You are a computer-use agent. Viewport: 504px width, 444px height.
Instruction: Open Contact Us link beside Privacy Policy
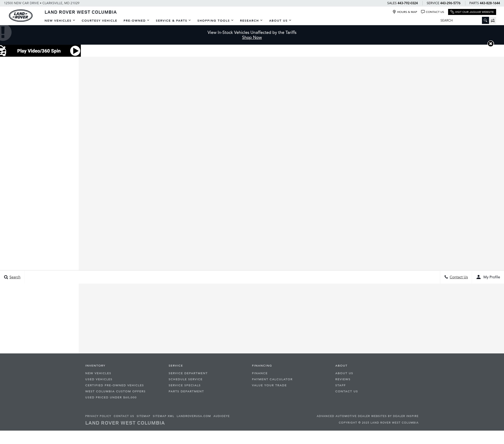(x=124, y=416)
